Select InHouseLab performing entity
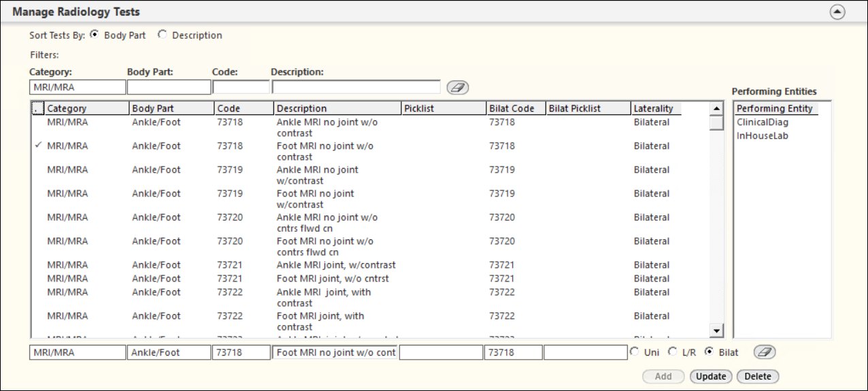 click(763, 135)
